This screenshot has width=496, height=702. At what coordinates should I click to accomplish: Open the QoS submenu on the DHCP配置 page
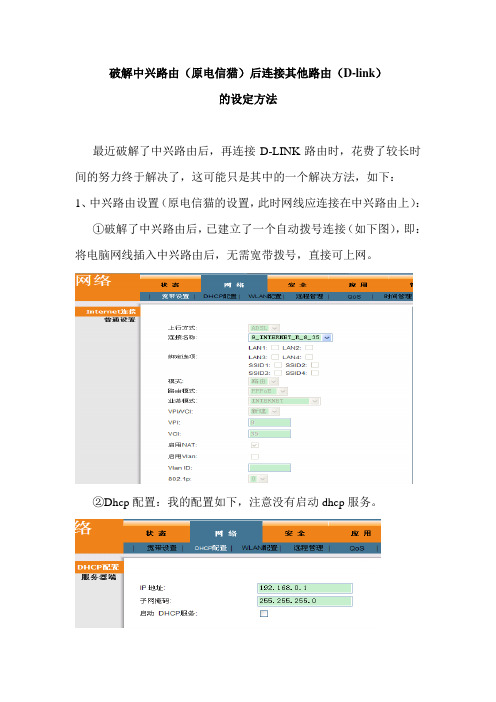(357, 548)
